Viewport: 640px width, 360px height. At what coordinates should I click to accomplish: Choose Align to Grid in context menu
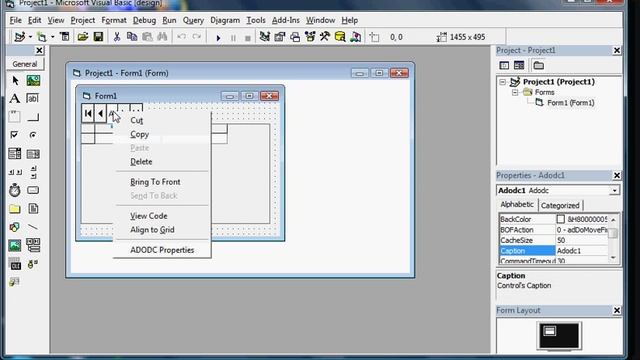pyautogui.click(x=152, y=230)
